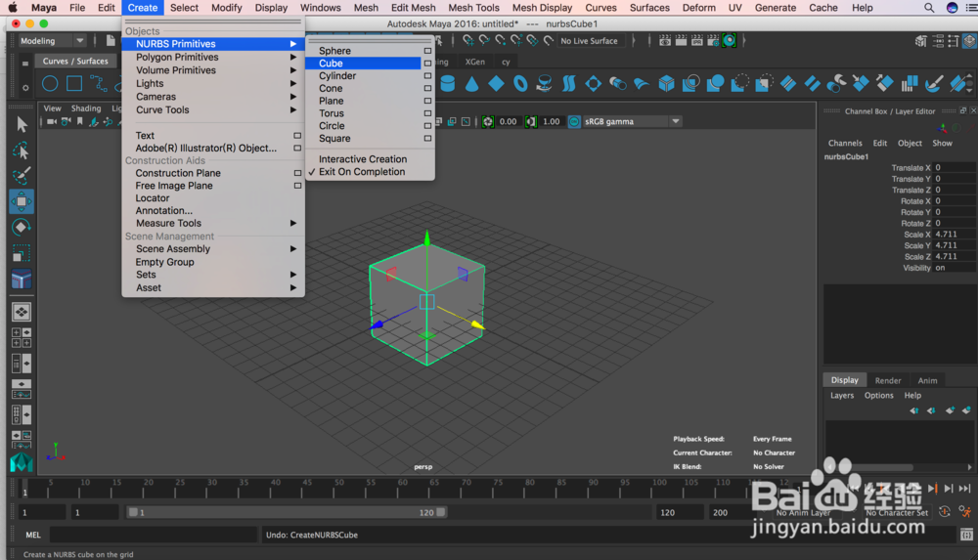Open Cube option box

pyautogui.click(x=427, y=63)
